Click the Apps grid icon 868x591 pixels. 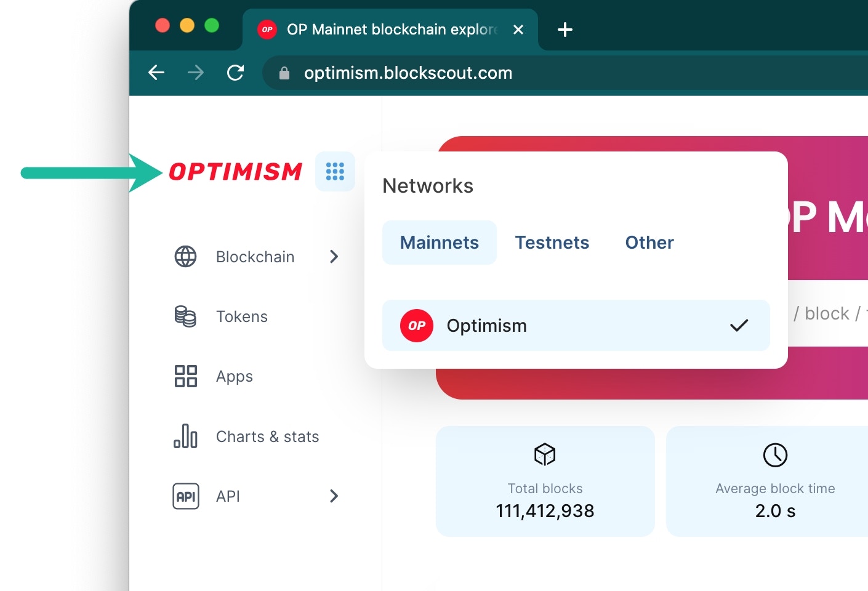tap(185, 376)
